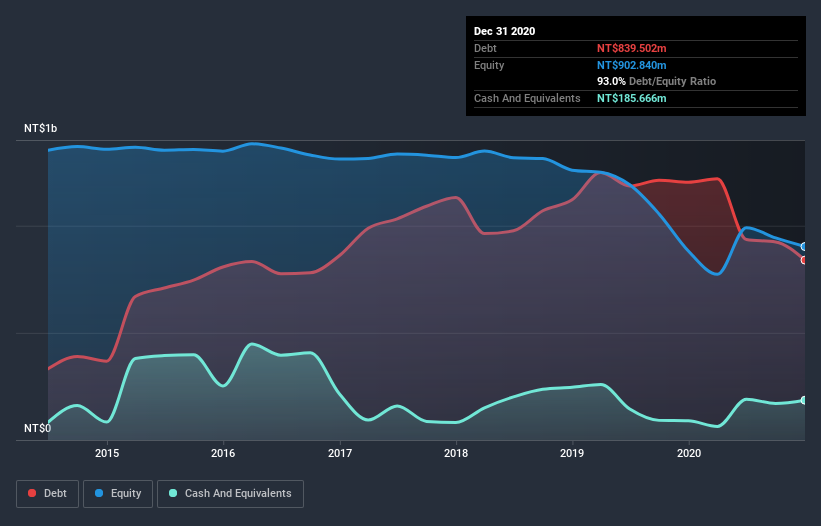Click the 93.0% Debt/Equity Ratio text

point(657,81)
